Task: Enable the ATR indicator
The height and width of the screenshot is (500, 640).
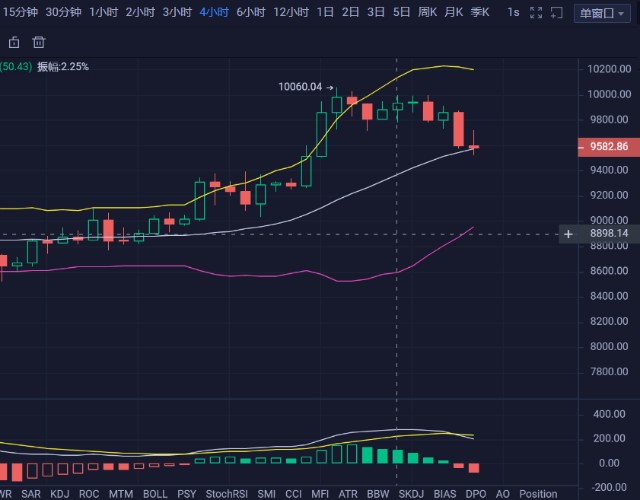Action: [348, 494]
